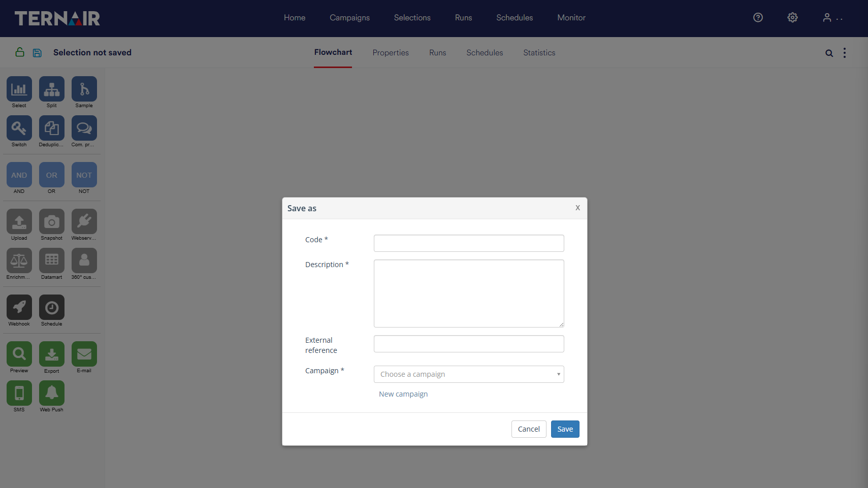Open the settings gear icon

[792, 18]
